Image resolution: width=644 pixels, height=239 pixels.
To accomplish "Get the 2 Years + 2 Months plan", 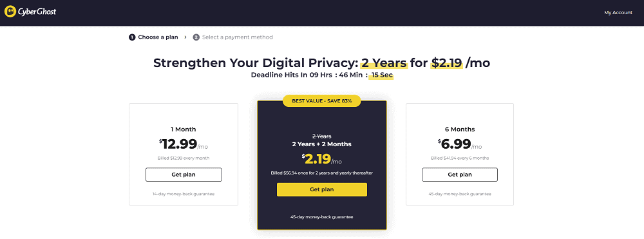I will click(321, 190).
